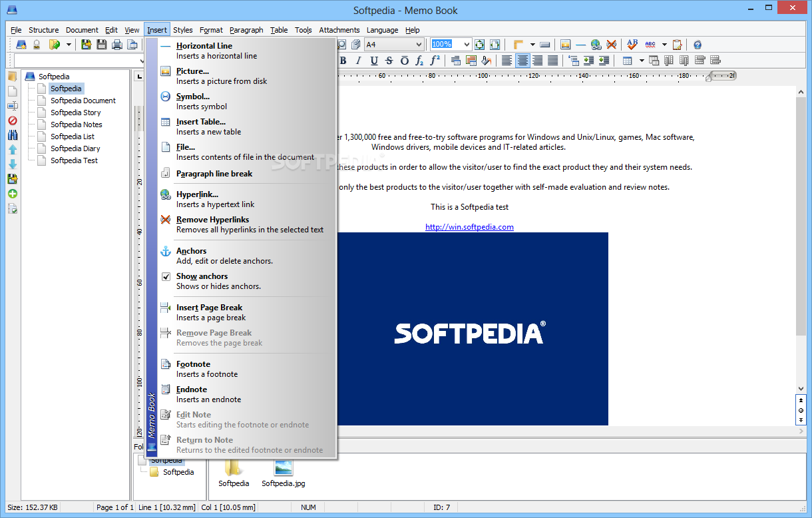Choose Footnote from Insert menu
Screen dimensions: 812x518
[x=247, y=369]
